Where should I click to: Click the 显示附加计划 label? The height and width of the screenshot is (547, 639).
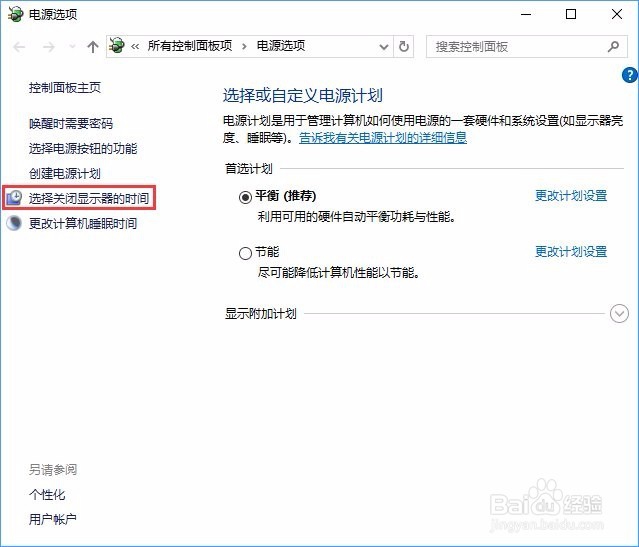point(261,313)
